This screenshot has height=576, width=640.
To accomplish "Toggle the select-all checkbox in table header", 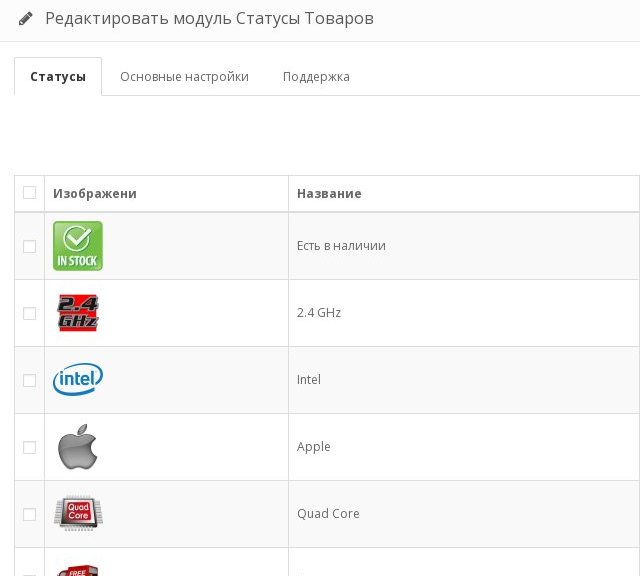I will pos(29,192).
